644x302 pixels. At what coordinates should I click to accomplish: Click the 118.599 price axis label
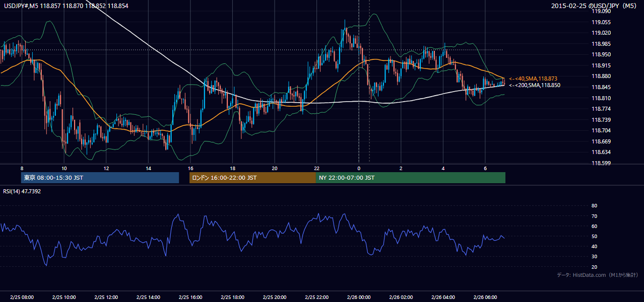click(602, 163)
